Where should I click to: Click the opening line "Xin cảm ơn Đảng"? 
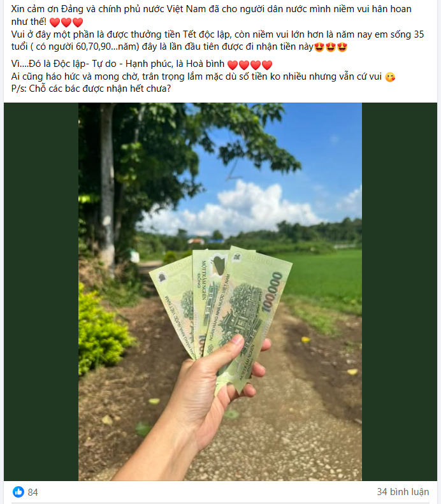(47, 9)
